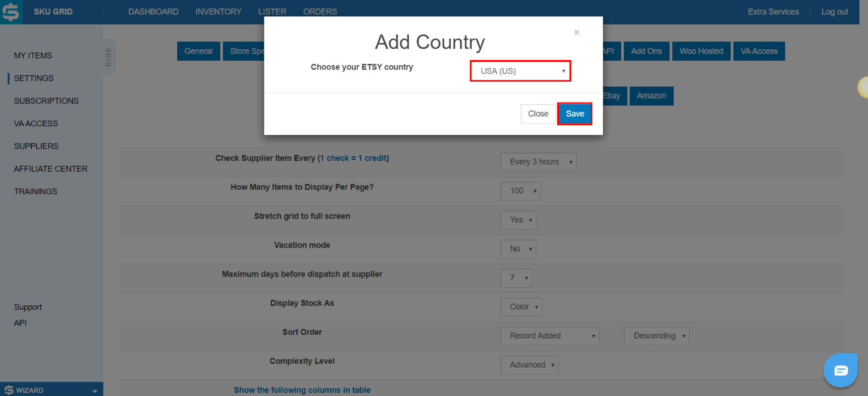
Task: Close the Add Country dialog with X
Action: 576,32
